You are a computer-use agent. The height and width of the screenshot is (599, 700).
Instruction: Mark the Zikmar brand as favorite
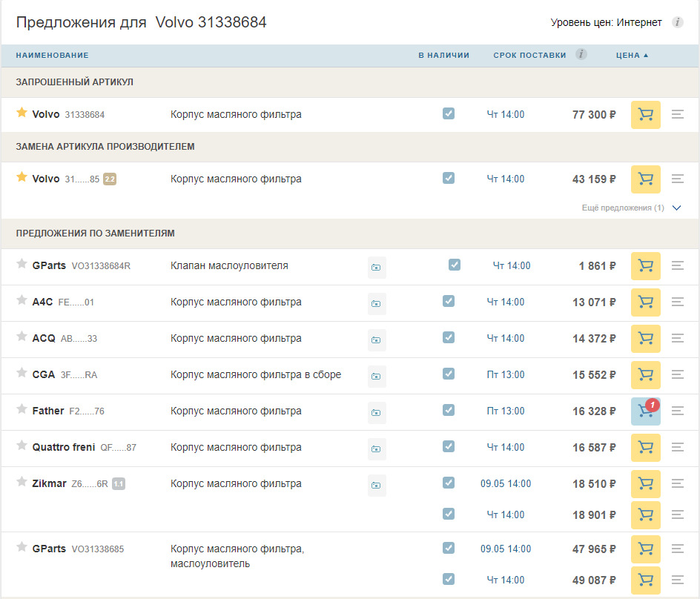[22, 482]
